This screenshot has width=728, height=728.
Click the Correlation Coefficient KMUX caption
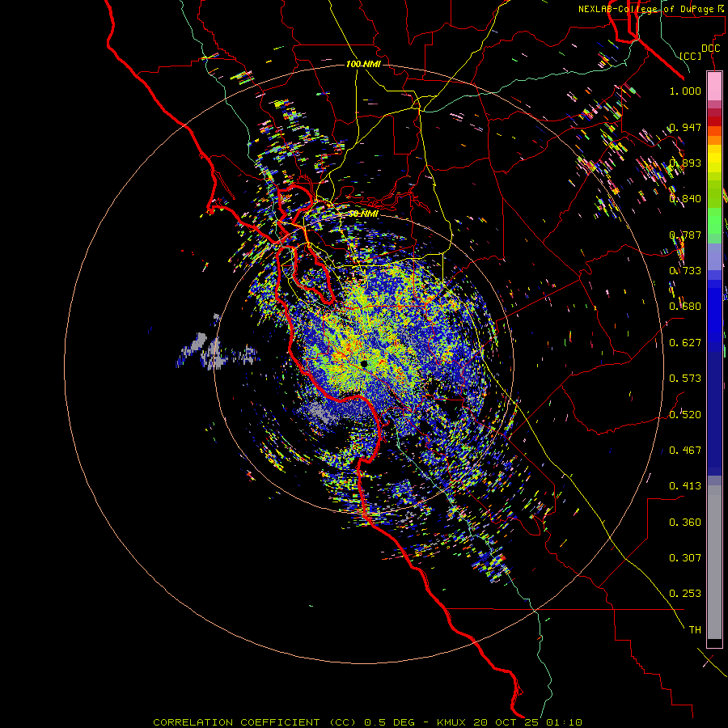368,722
